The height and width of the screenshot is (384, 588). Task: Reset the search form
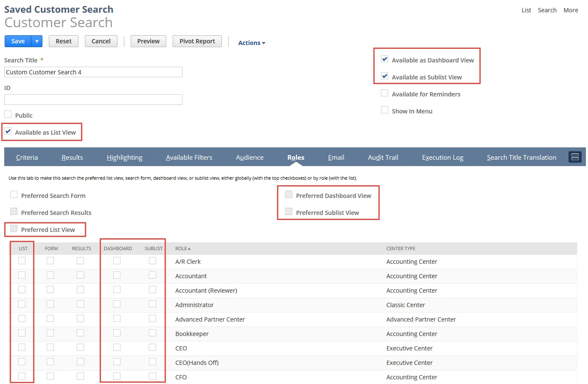click(63, 41)
